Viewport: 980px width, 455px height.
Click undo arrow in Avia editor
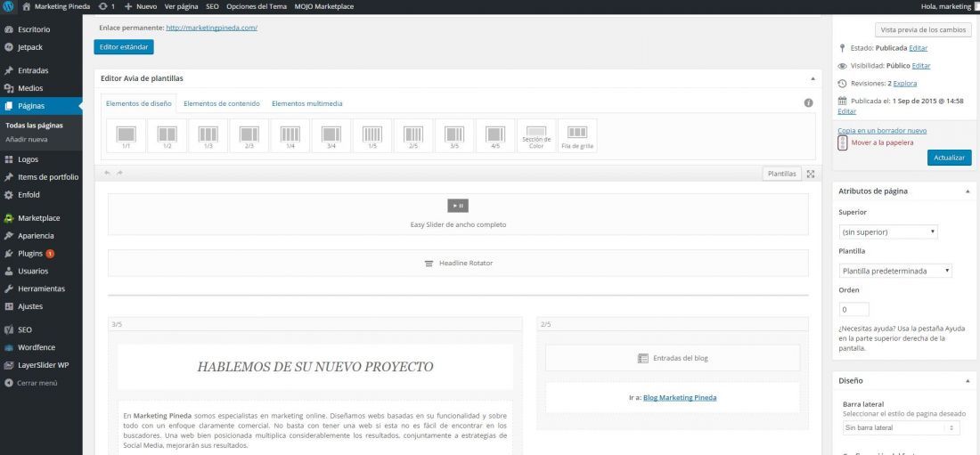tap(107, 173)
